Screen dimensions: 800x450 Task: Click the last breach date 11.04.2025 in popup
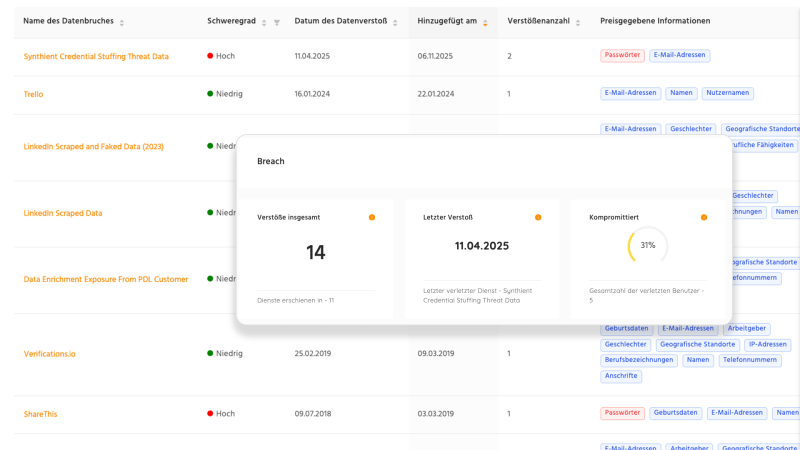[482, 246]
